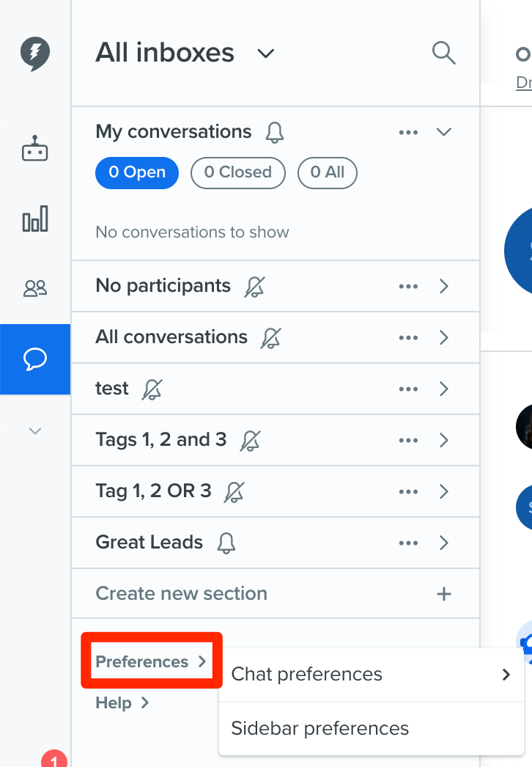The height and width of the screenshot is (767, 532).
Task: Click the My conversations heading
Action: click(174, 132)
